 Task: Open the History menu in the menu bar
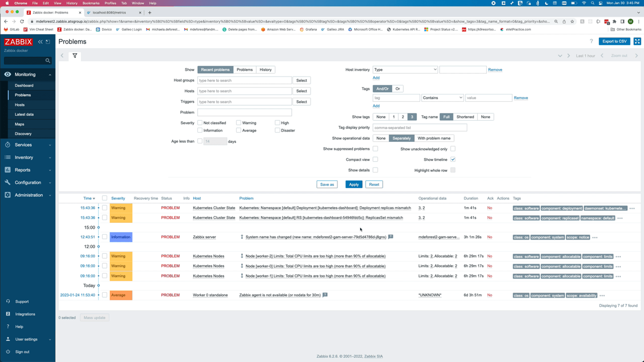[72, 3]
